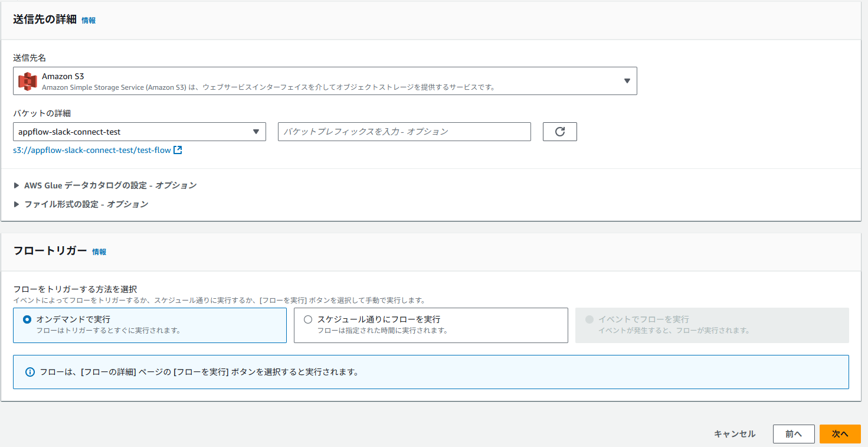Click the フローの詳細 notice message text
This screenshot has width=868, height=447.
(199, 372)
